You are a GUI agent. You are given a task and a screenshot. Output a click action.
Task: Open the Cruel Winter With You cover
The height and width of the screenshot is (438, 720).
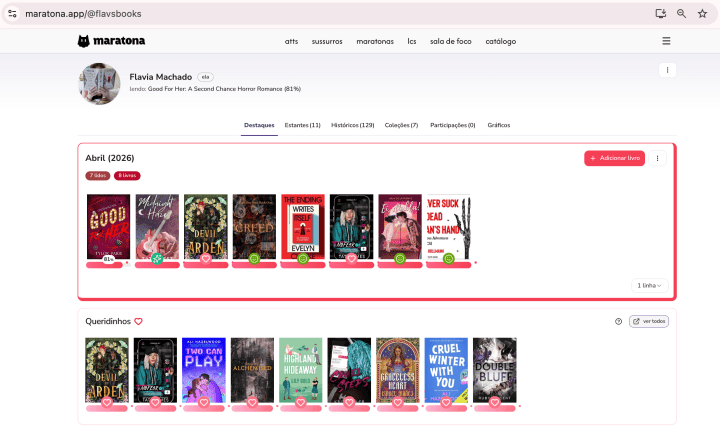pyautogui.click(x=446, y=369)
